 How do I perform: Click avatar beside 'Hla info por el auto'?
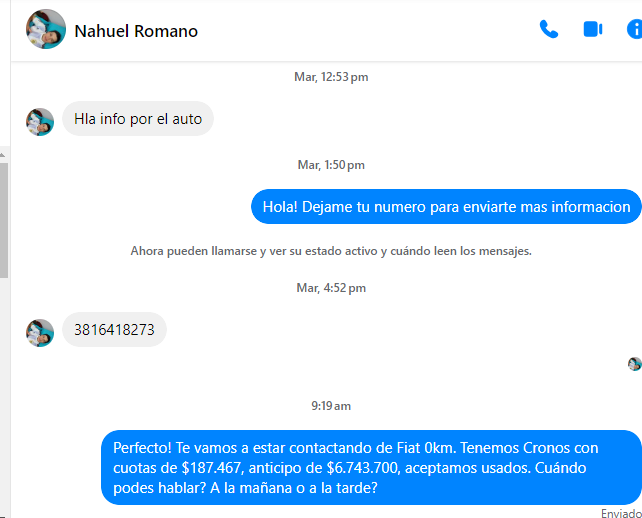coord(40,122)
